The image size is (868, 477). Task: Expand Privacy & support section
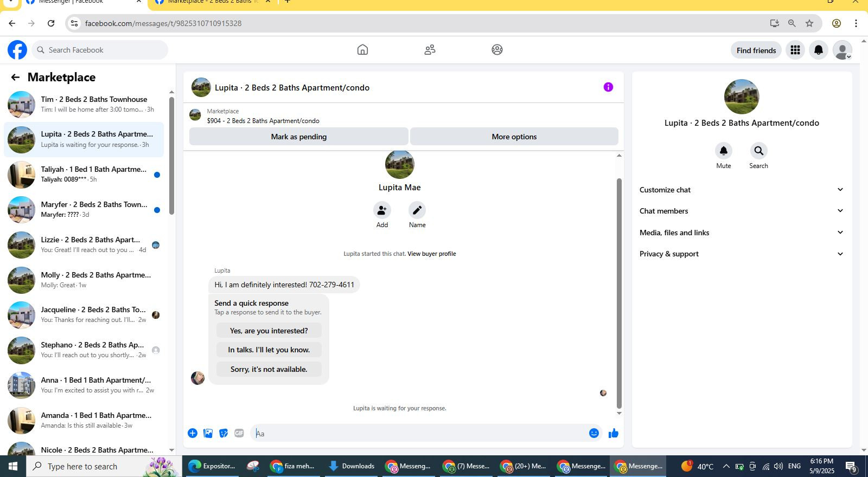[742, 254]
